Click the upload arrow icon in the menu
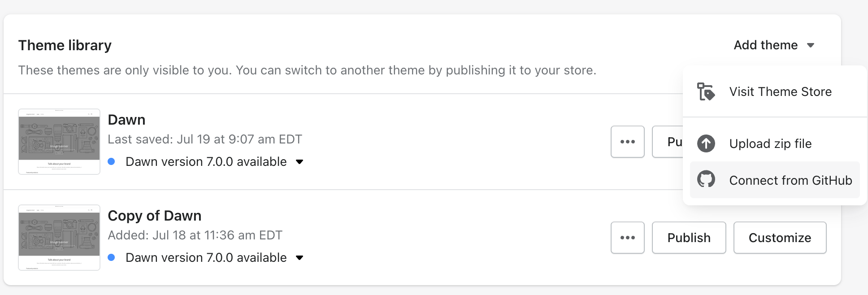 click(x=706, y=143)
